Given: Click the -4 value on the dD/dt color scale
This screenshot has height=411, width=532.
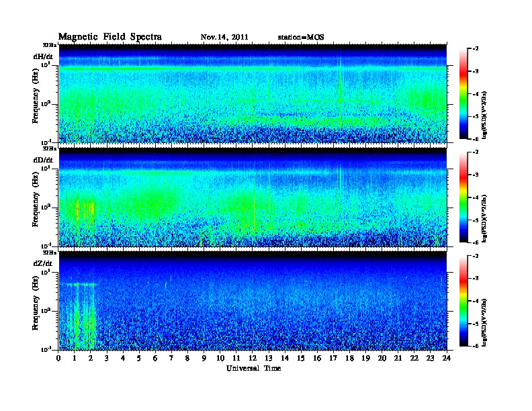Looking at the screenshot, I should point(476,197).
